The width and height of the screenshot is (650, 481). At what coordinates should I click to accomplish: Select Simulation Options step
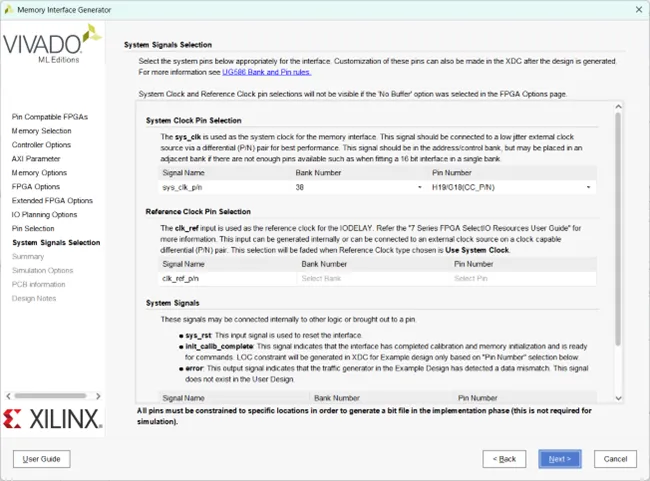point(43,270)
